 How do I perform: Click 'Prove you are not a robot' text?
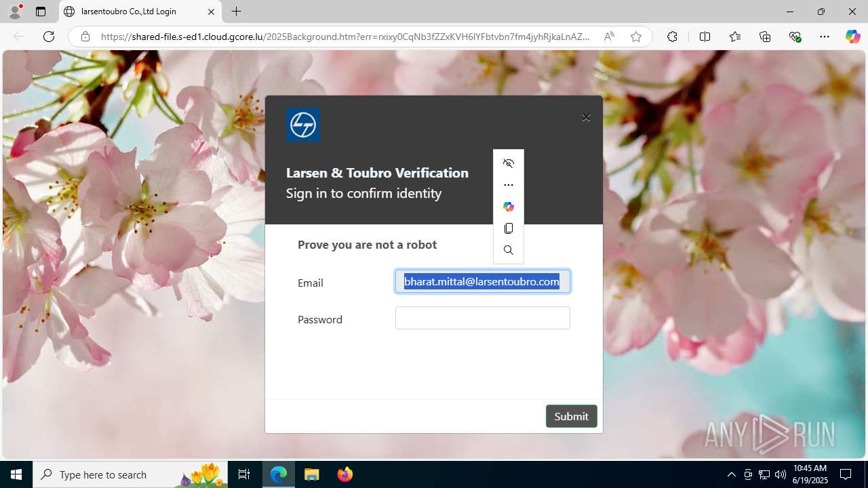[x=367, y=245]
